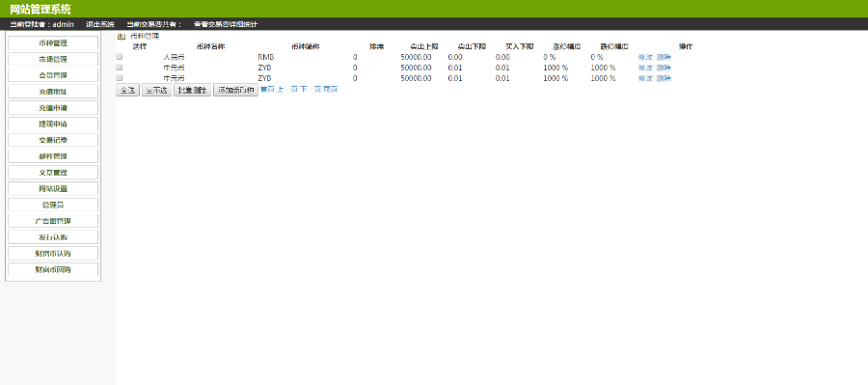
Task: Go to 首页 first page link
Action: (267, 89)
